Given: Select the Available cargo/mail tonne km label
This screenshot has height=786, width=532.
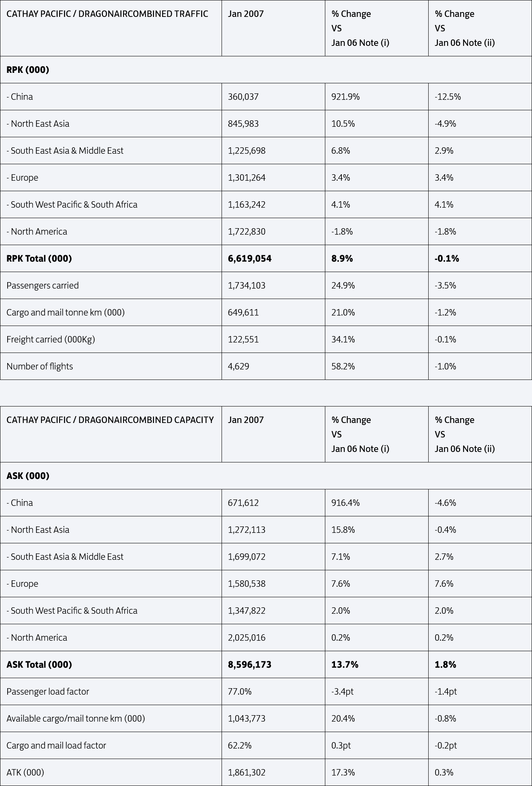Looking at the screenshot, I should tap(76, 718).
